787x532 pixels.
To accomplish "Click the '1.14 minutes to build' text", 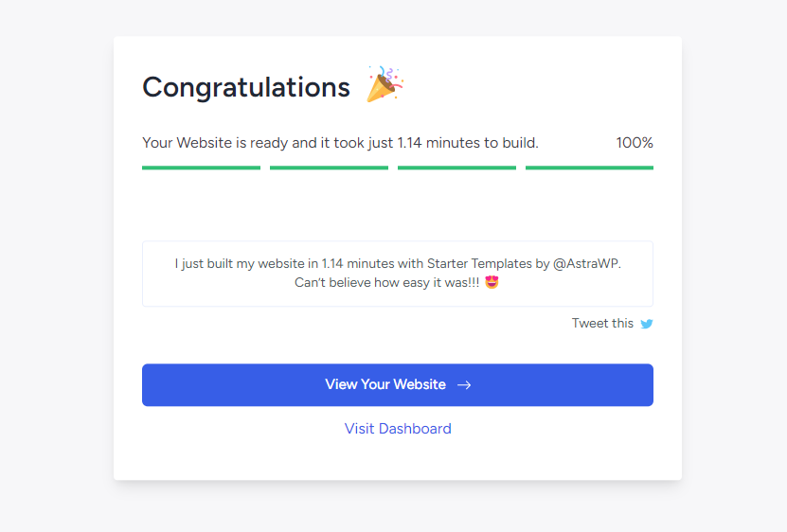I will coord(468,143).
